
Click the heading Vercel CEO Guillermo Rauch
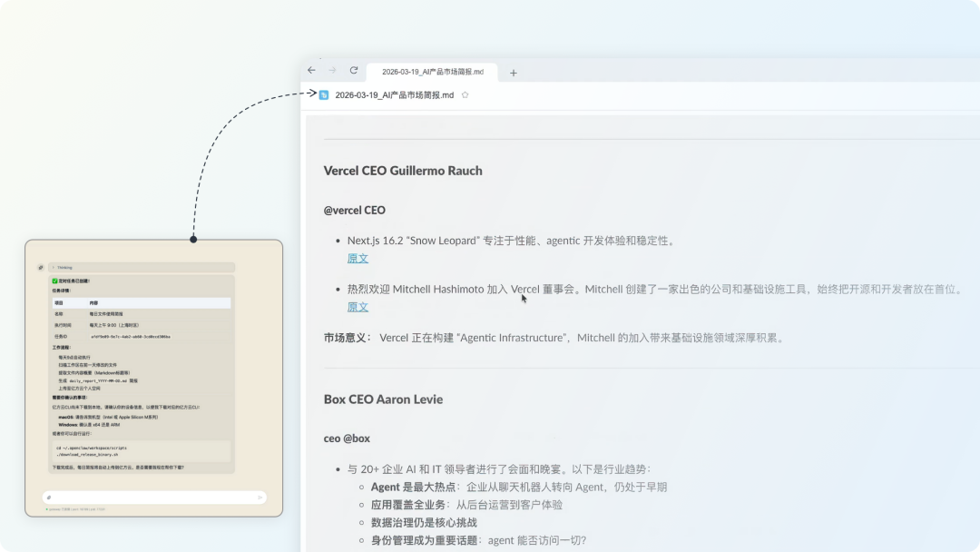click(403, 171)
